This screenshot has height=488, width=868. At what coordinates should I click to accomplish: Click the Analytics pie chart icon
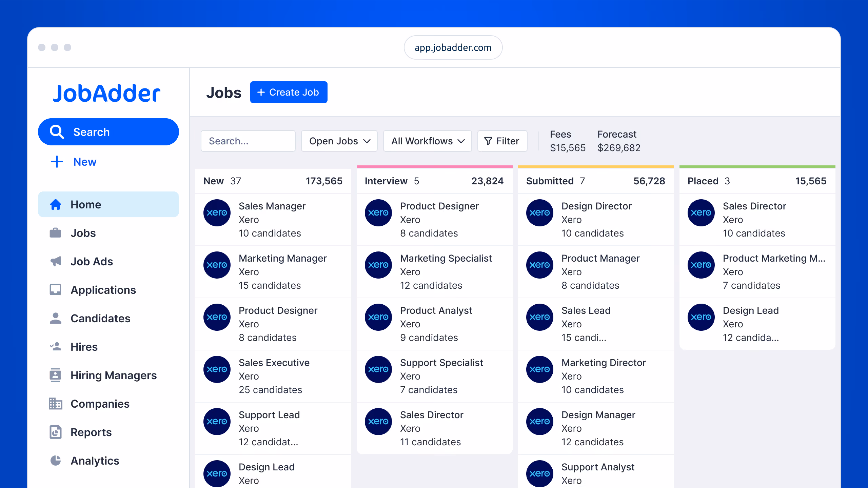(x=56, y=461)
